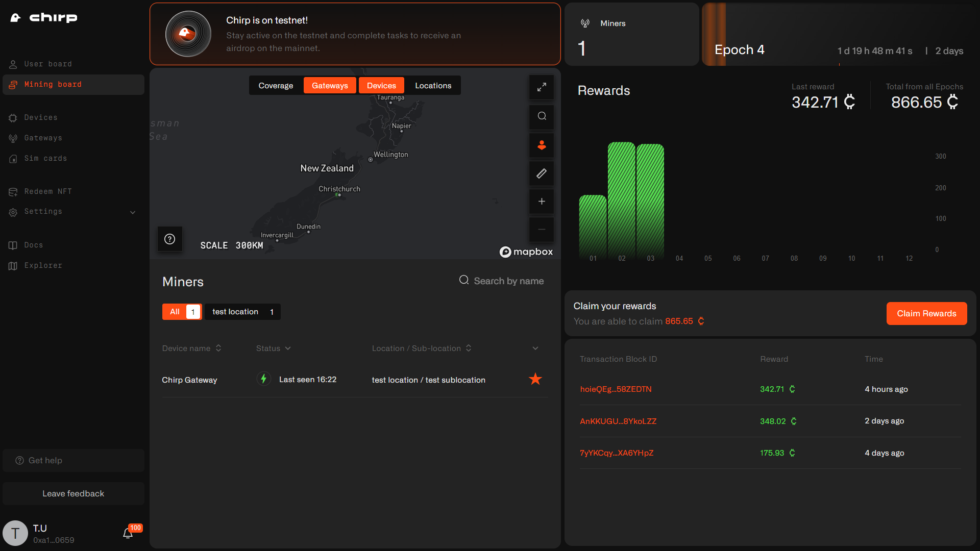The width and height of the screenshot is (980, 551).
Task: Open the Docs book icon
Action: pos(13,245)
